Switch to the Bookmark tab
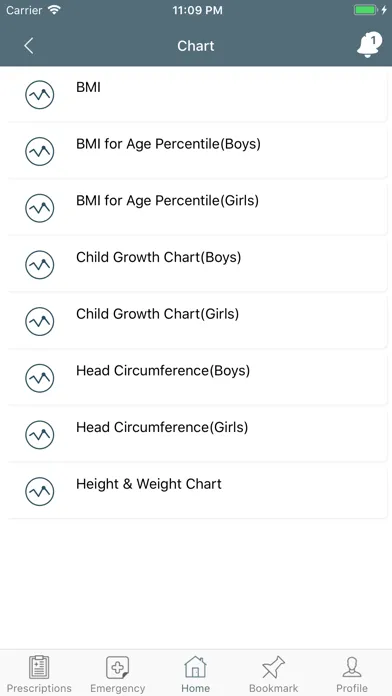This screenshot has height=696, width=392. click(x=273, y=674)
